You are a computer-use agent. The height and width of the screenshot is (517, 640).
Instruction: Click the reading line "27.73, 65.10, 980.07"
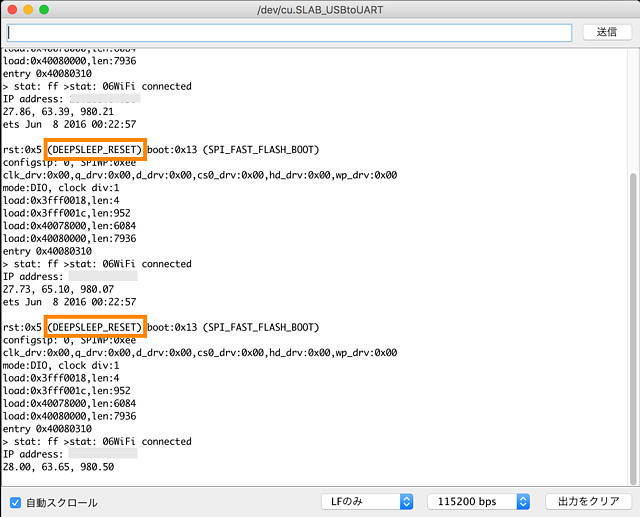[x=58, y=289]
